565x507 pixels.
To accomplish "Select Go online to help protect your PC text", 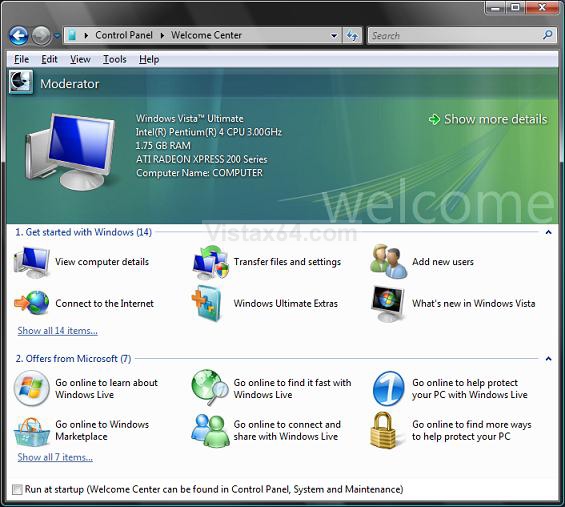I will click(x=470, y=388).
